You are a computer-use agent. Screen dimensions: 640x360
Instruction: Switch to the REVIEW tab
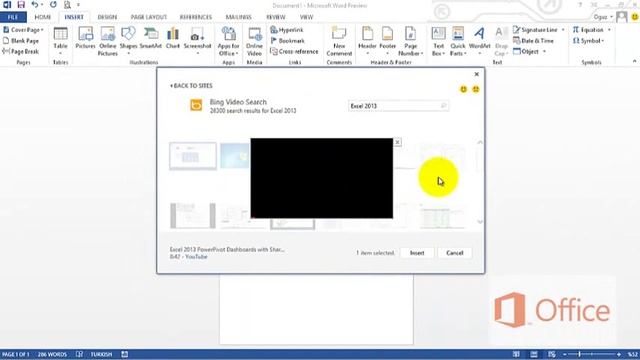click(276, 17)
